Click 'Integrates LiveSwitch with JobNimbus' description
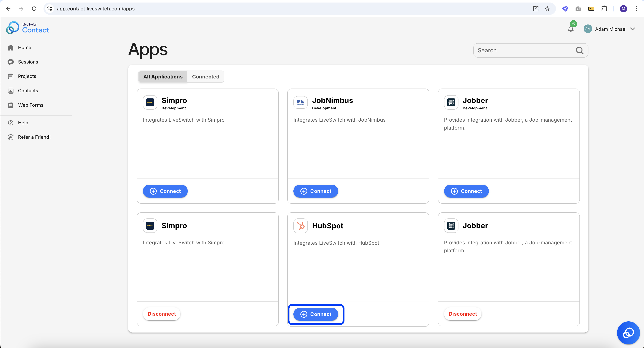 (339, 120)
